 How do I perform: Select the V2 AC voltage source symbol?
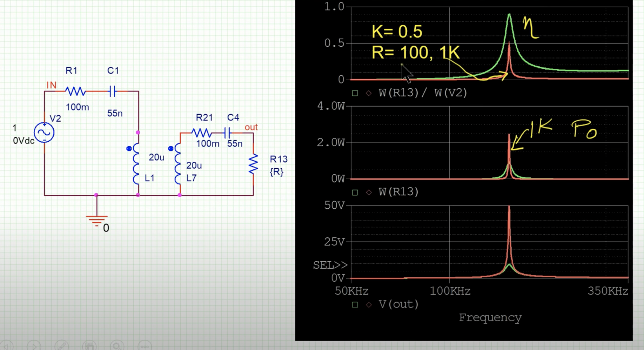tap(44, 133)
